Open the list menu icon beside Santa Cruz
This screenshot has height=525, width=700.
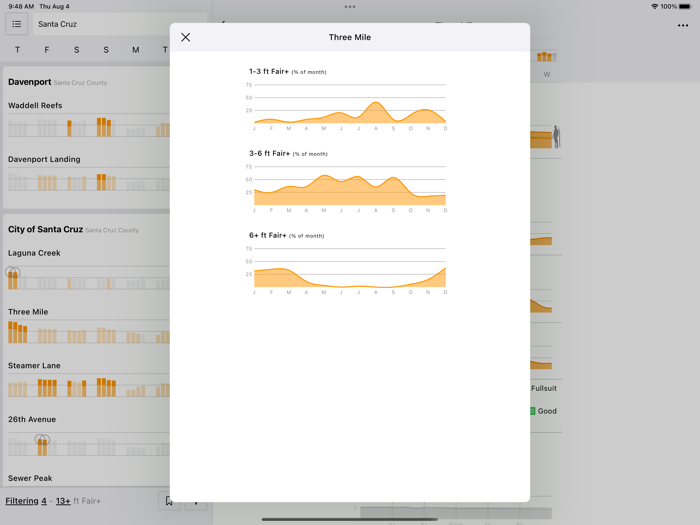pos(17,24)
